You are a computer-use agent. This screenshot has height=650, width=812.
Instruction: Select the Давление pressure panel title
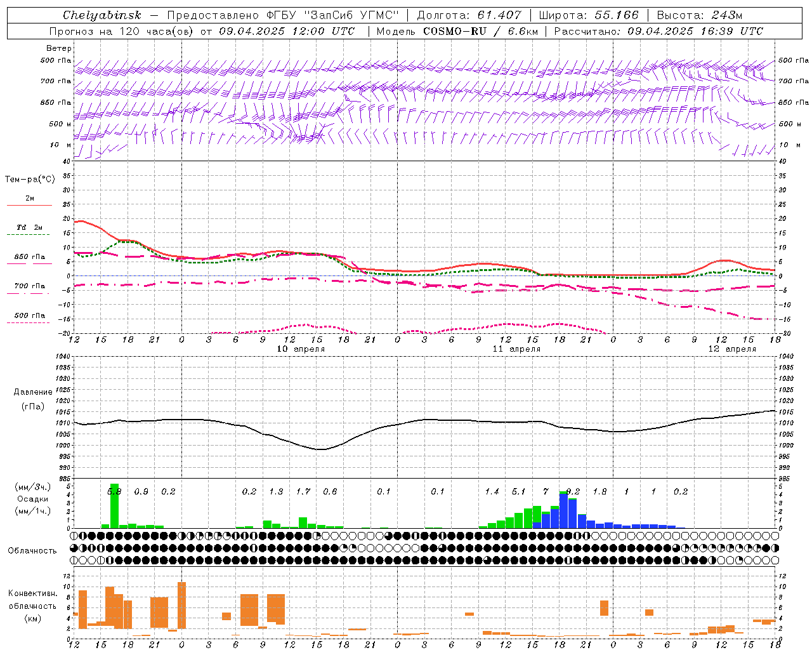point(33,392)
